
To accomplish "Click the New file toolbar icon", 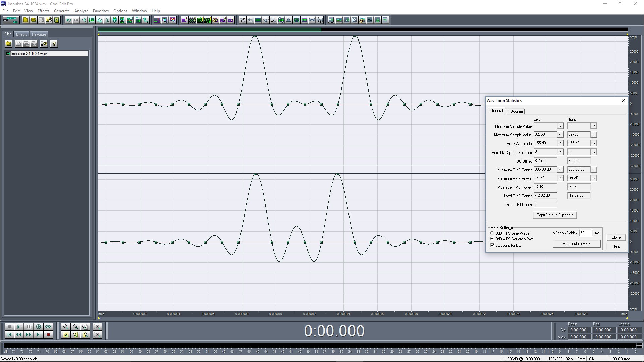I will (25, 20).
